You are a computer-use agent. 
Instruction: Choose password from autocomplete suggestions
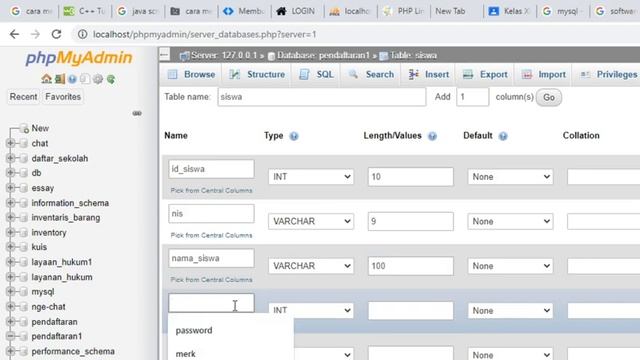[194, 331]
